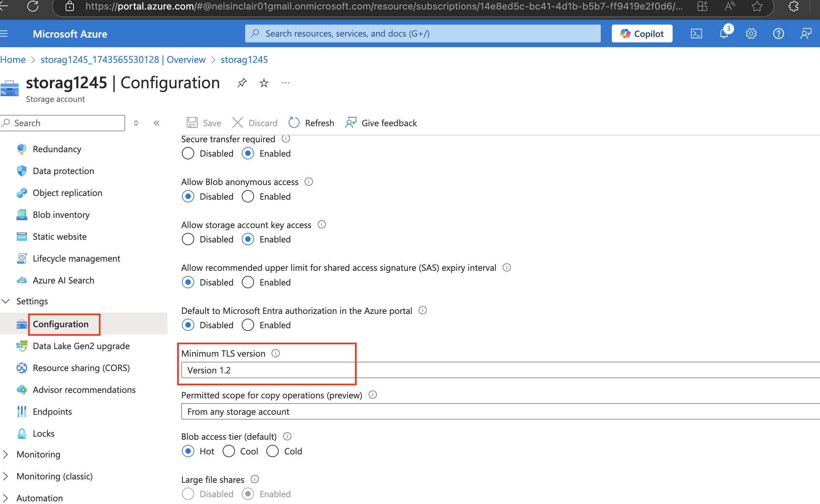Open Azure AI Search in sidebar

tap(63, 280)
